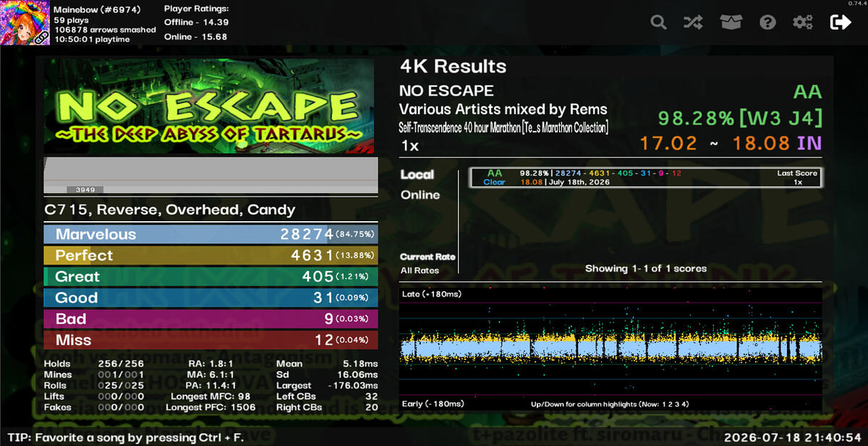
Task: Click the 18.08 score rating value
Action: (761, 143)
